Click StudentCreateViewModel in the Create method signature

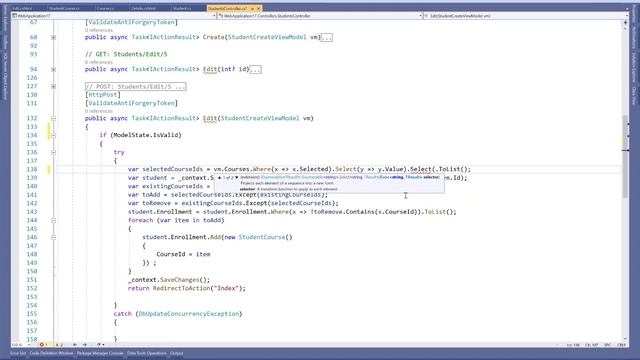tap(267, 37)
